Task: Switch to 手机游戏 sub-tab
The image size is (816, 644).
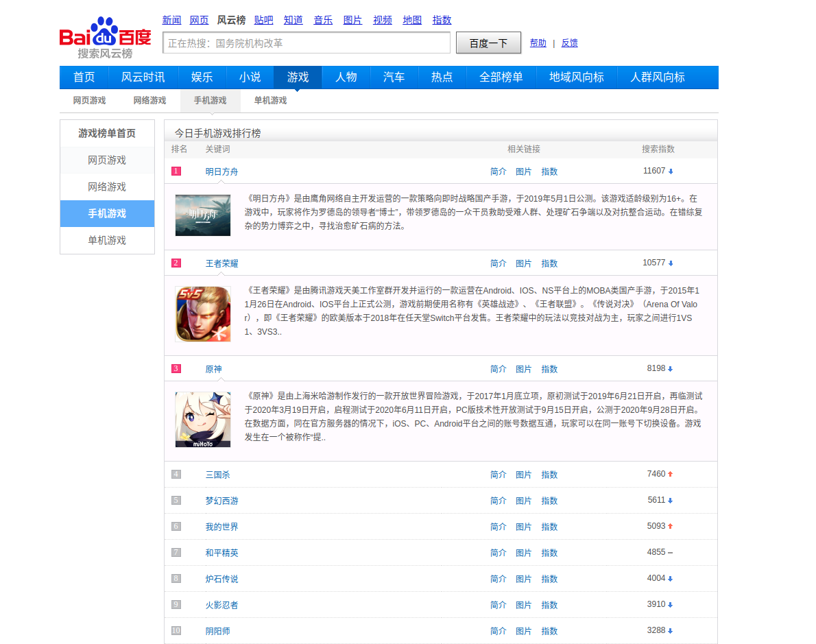Action: coord(211,101)
